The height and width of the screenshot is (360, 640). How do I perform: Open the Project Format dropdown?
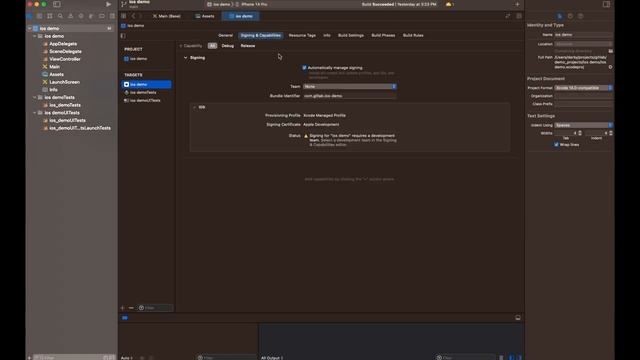click(x=583, y=88)
